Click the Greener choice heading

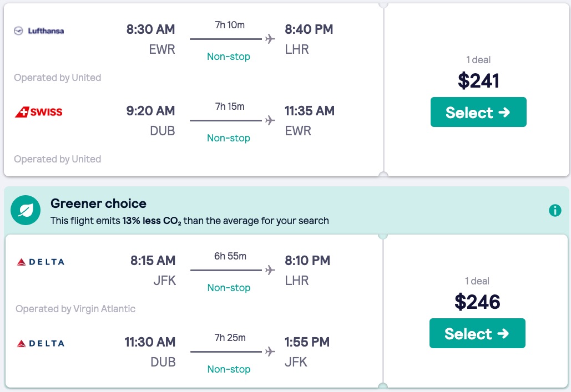[98, 203]
